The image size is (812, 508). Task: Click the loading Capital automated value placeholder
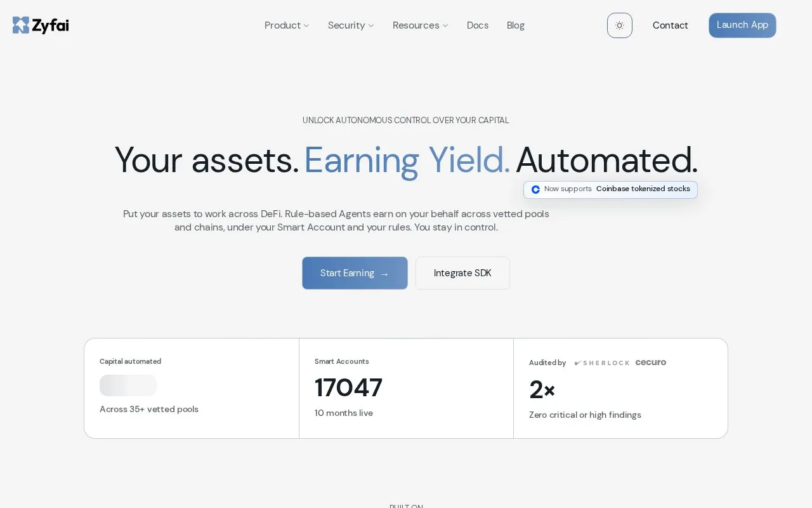[x=128, y=385]
